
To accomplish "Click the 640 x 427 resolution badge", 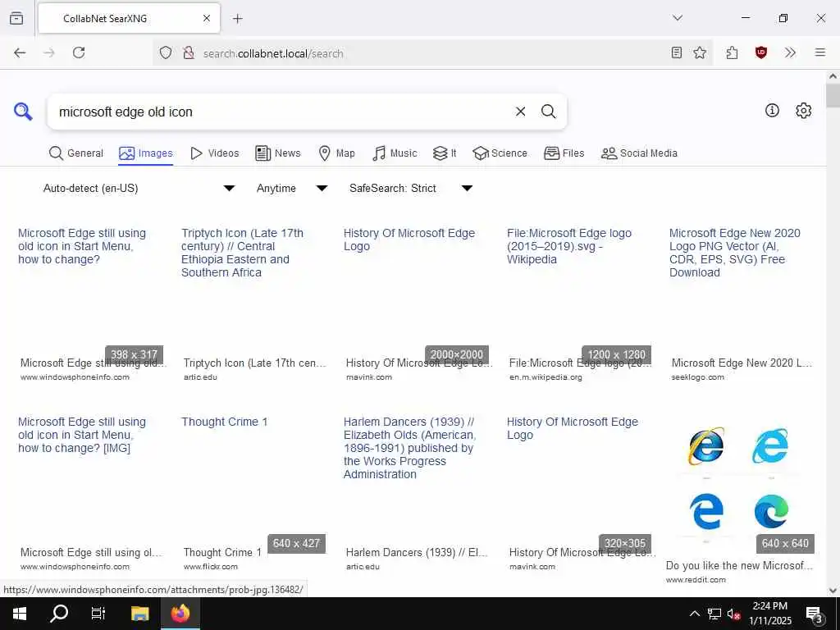I will (x=295, y=543).
